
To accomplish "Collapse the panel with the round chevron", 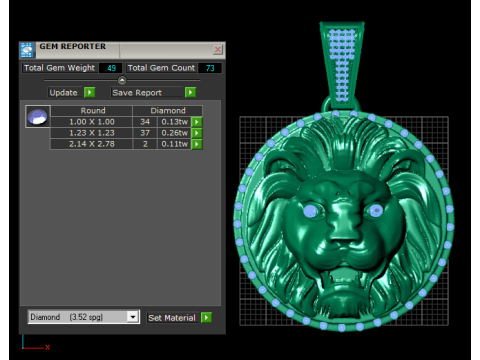I will click(122, 80).
